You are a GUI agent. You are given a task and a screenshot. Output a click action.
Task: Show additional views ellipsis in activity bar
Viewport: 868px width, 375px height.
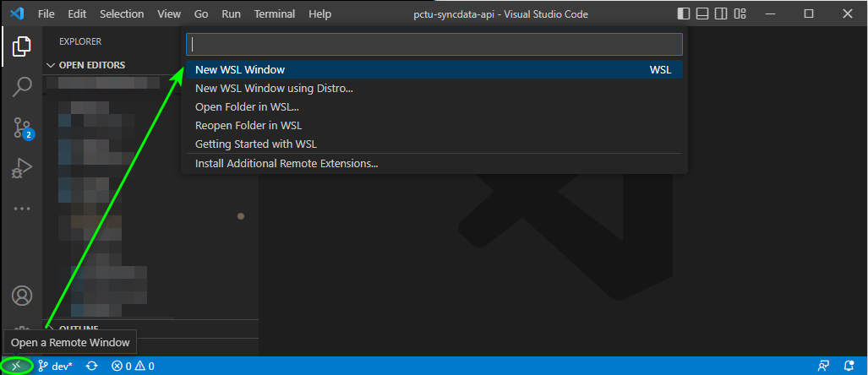22,209
